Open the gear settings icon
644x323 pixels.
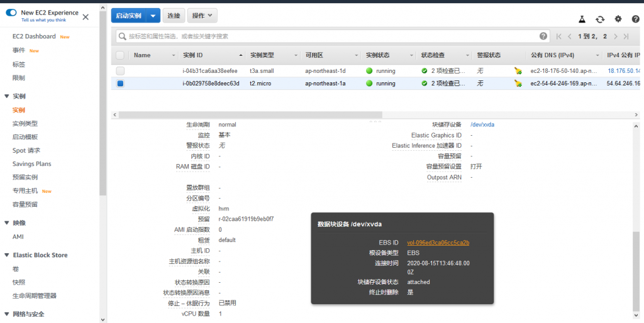(618, 19)
